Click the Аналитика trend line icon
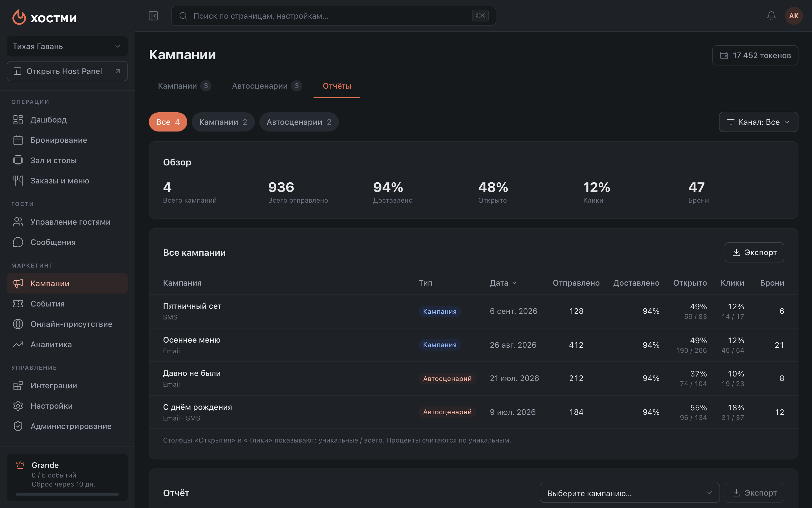812x508 pixels. (x=18, y=344)
